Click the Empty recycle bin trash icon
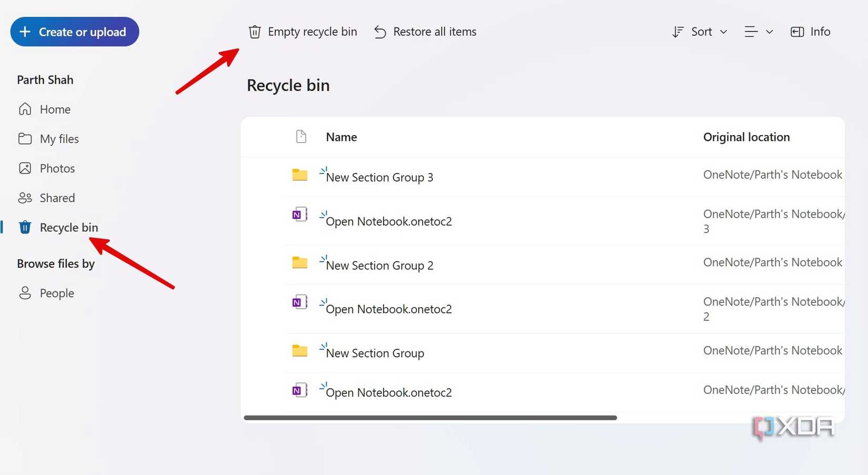868x475 pixels. tap(255, 32)
